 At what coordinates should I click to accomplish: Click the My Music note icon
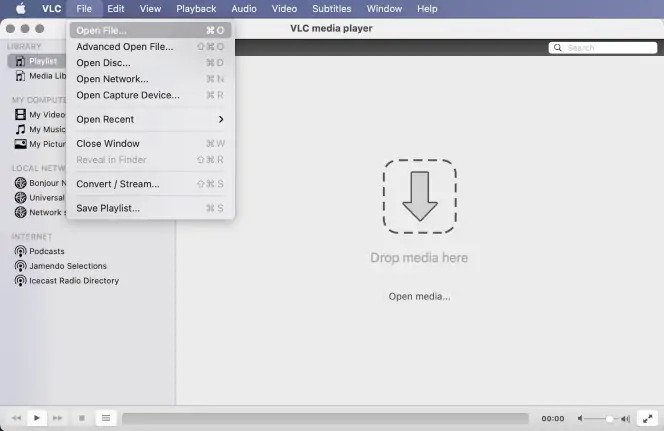pos(20,129)
